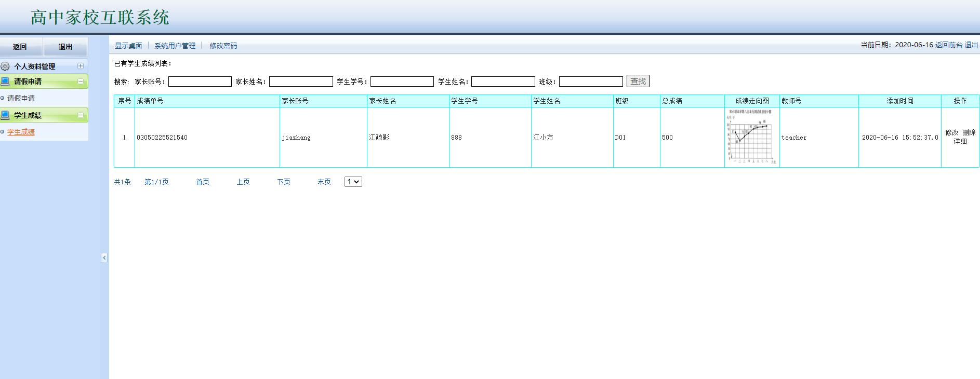Go to 末页 in pagination

324,182
